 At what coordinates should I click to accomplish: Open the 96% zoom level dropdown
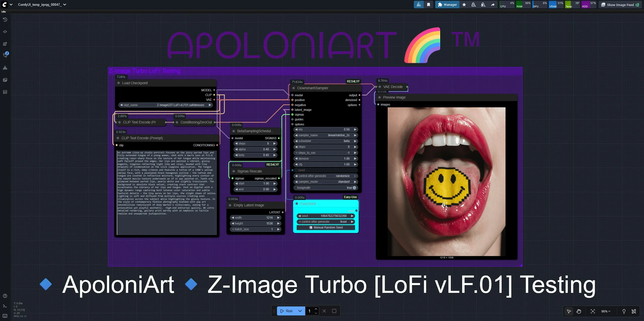pos(606,311)
